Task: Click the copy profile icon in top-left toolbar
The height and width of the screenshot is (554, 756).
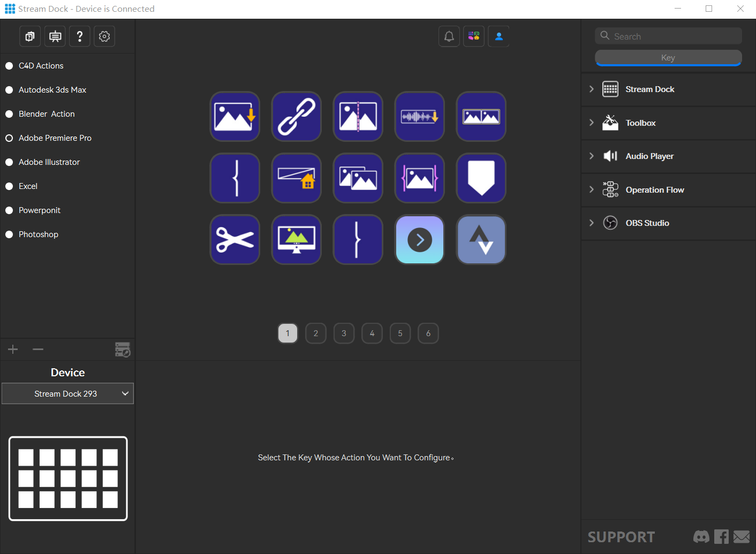Action: [x=30, y=36]
